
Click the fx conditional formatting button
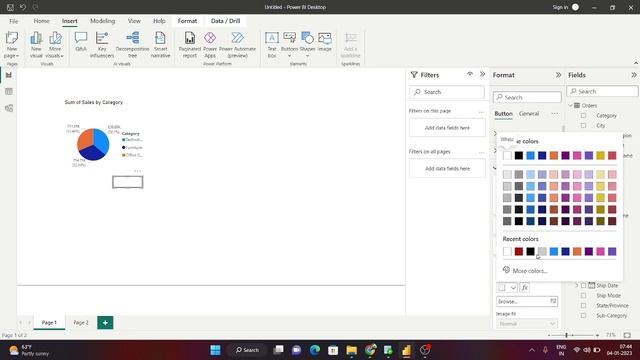click(x=524, y=287)
